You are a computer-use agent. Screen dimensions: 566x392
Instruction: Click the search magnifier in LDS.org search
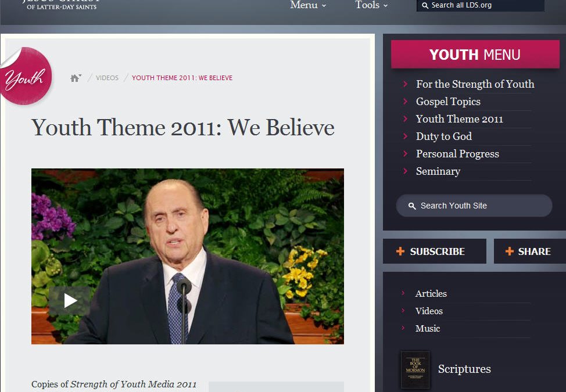point(425,5)
